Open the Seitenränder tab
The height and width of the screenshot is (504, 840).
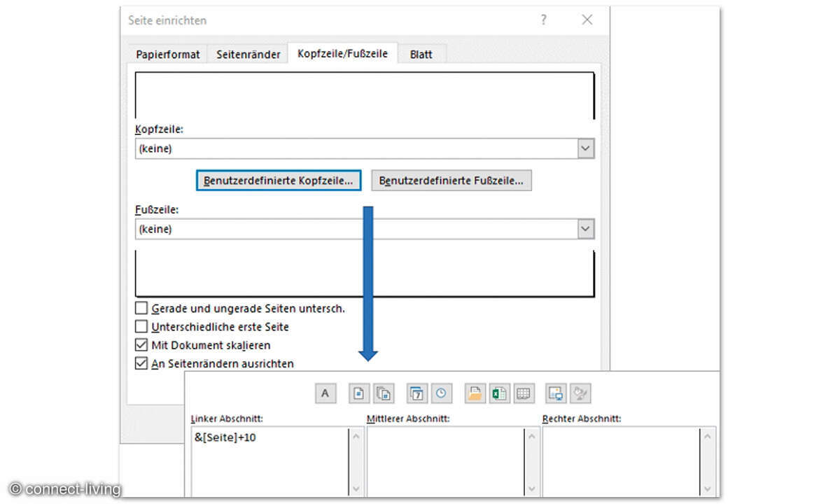pyautogui.click(x=248, y=55)
